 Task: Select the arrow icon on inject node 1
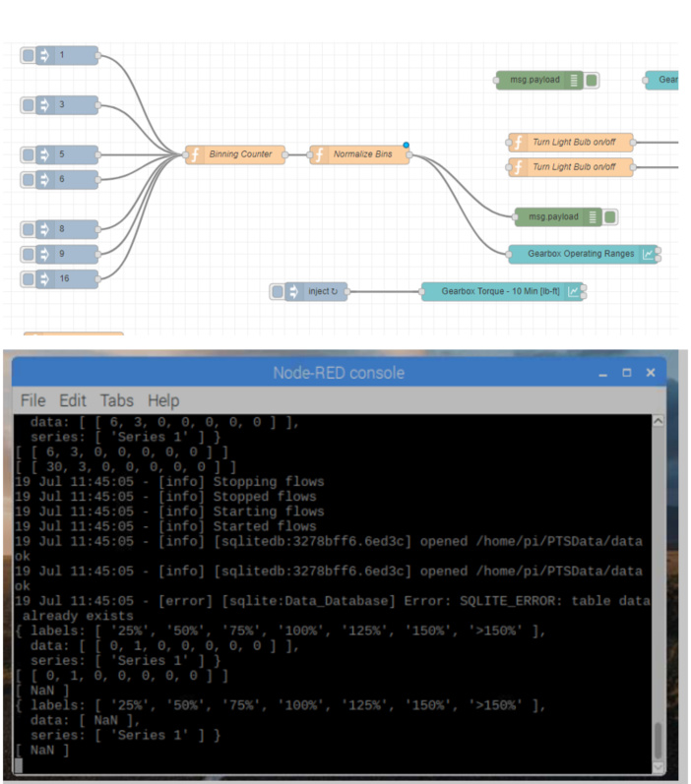44,55
